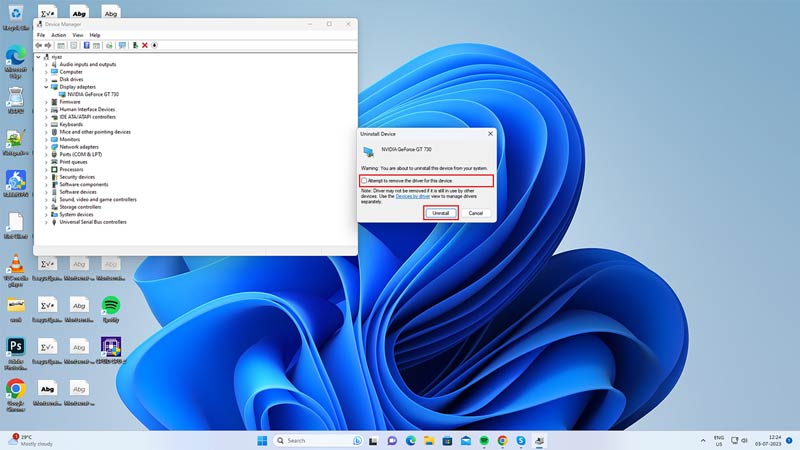The height and width of the screenshot is (450, 800).
Task: Open the File menu in Device Manager
Action: (x=41, y=35)
